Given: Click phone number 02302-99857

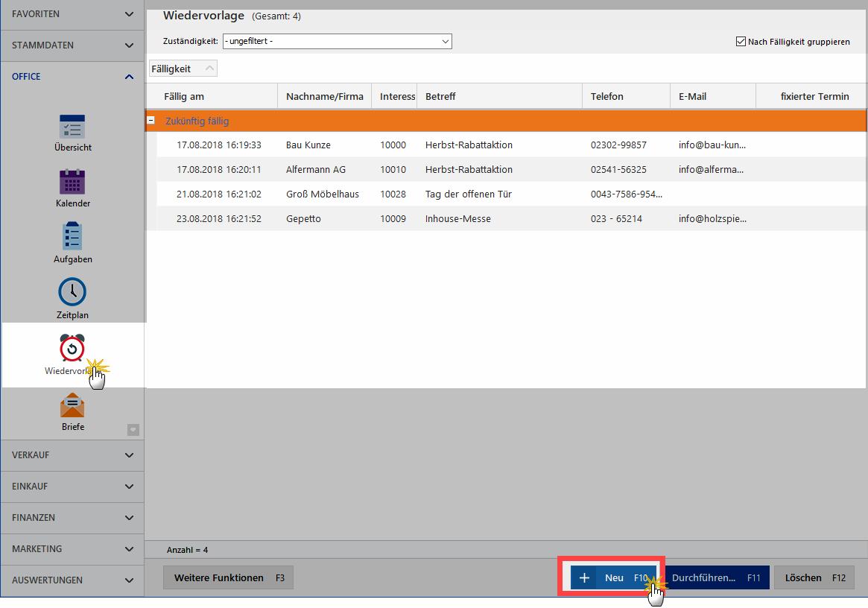Looking at the screenshot, I should coord(618,145).
